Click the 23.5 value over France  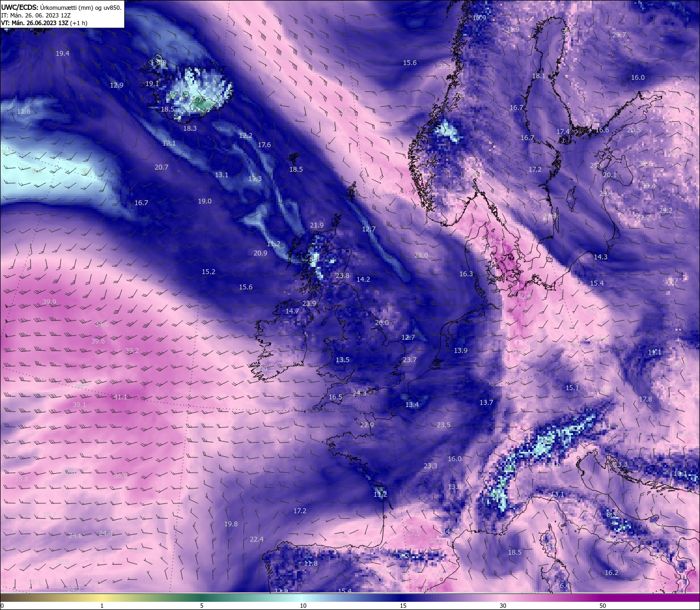coord(444,425)
